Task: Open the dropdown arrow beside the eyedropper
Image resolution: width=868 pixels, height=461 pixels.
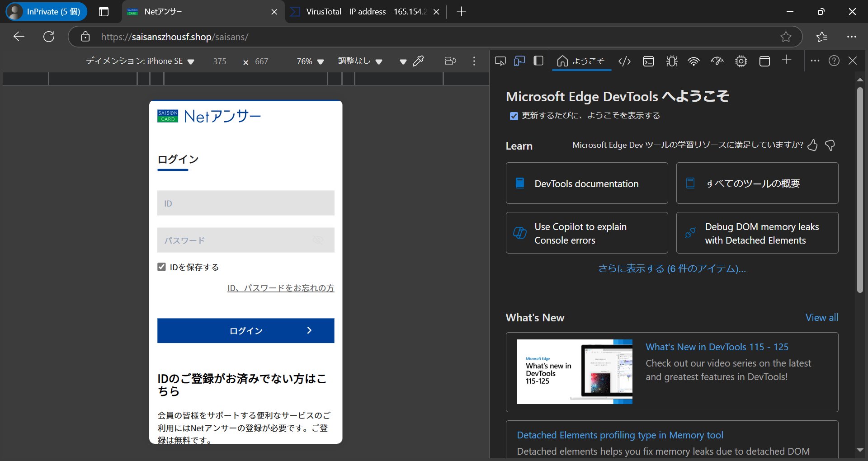Action: (403, 61)
